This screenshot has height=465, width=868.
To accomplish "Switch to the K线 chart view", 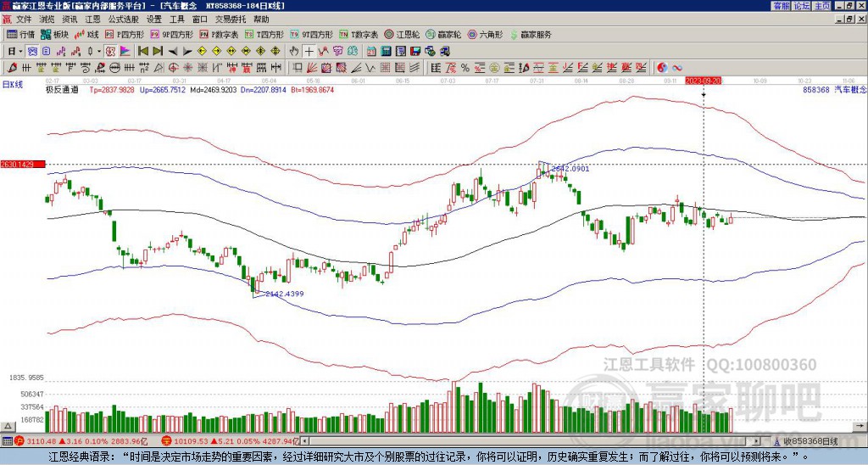I will [87, 34].
